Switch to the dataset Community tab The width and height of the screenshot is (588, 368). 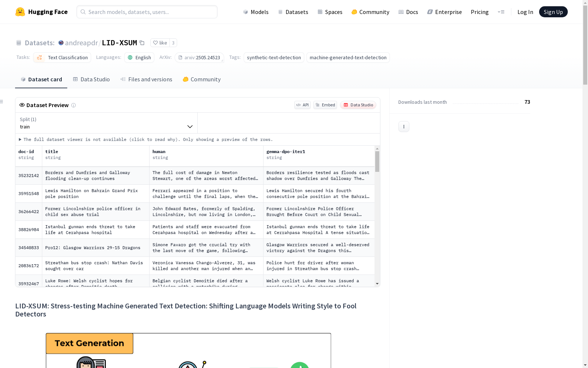202,79
